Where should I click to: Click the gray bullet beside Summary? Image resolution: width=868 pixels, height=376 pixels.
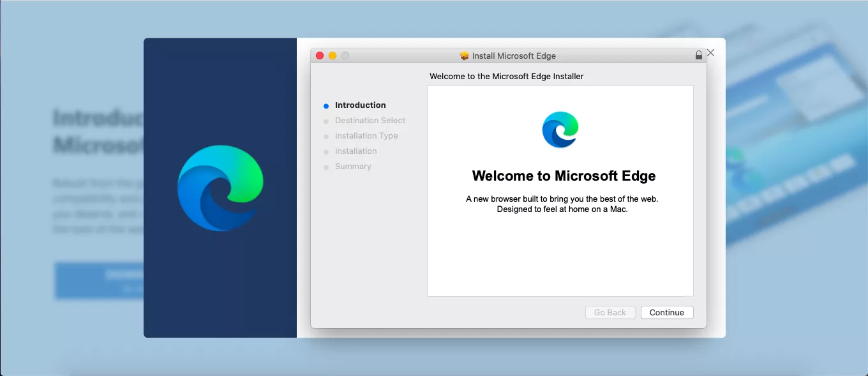pyautogui.click(x=327, y=167)
